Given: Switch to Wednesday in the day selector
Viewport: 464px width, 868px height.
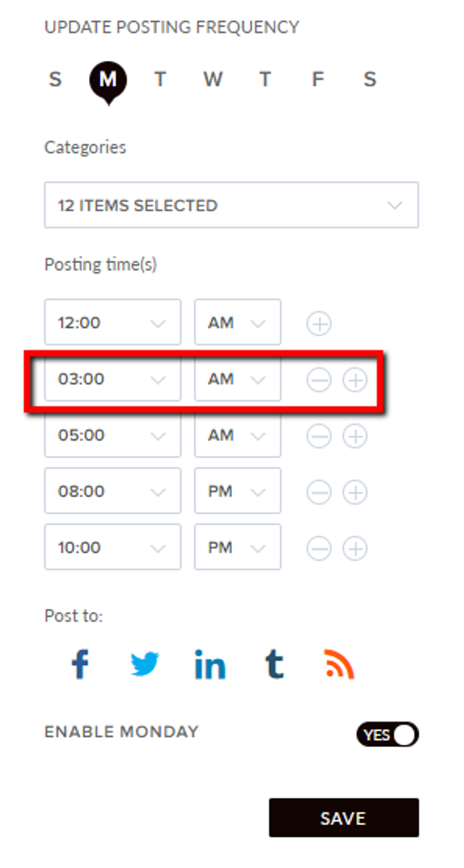Looking at the screenshot, I should (x=212, y=80).
